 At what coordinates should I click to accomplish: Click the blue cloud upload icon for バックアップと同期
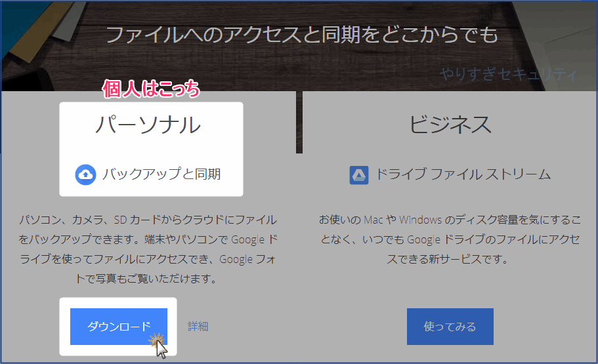(85, 174)
